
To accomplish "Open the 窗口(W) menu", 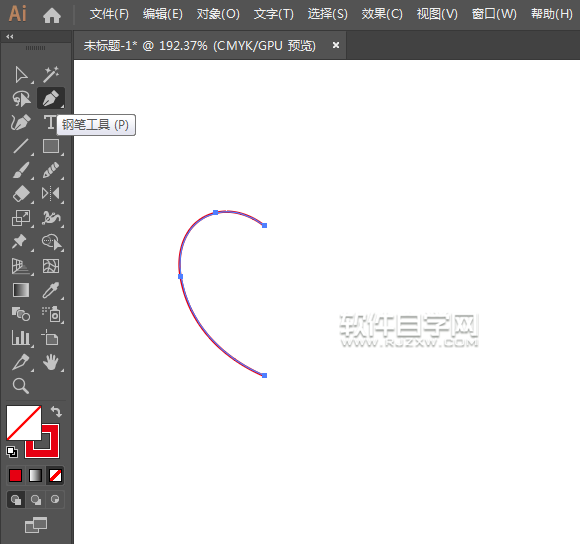I will pyautogui.click(x=494, y=14).
